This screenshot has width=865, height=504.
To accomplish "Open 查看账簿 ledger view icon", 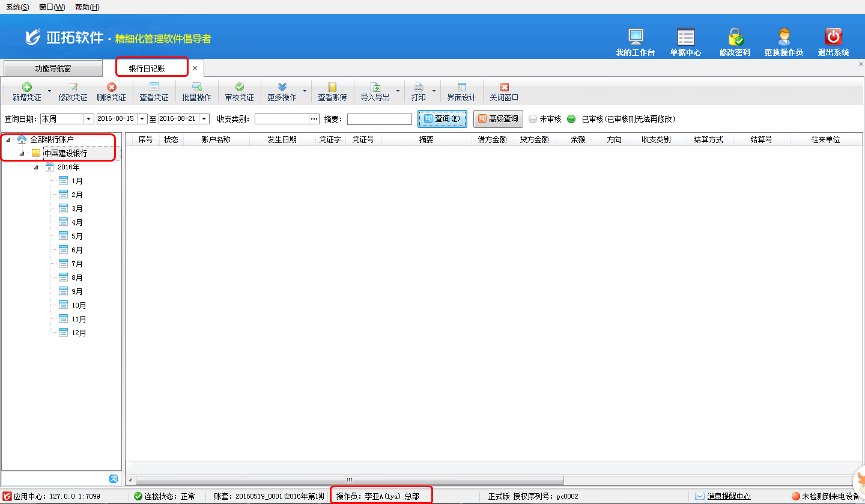I will [332, 88].
